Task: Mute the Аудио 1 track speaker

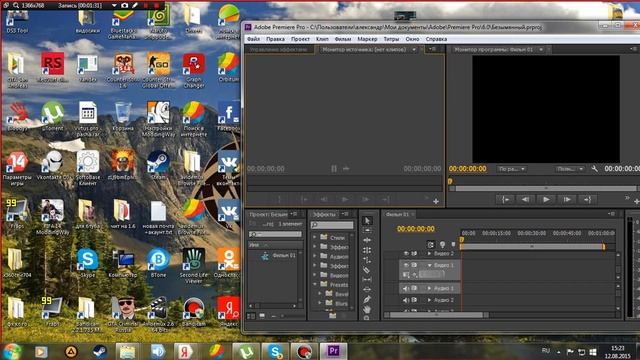Action: 406,289
